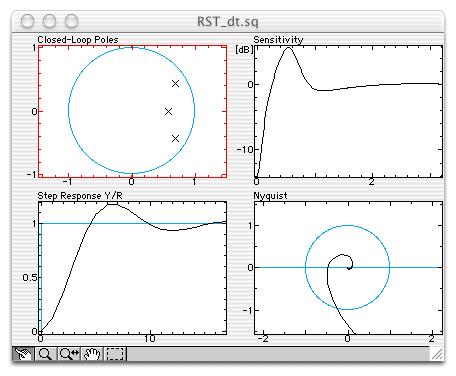The image size is (456, 376).
Task: Click the window minimize button
Action: pyautogui.click(x=49, y=21)
